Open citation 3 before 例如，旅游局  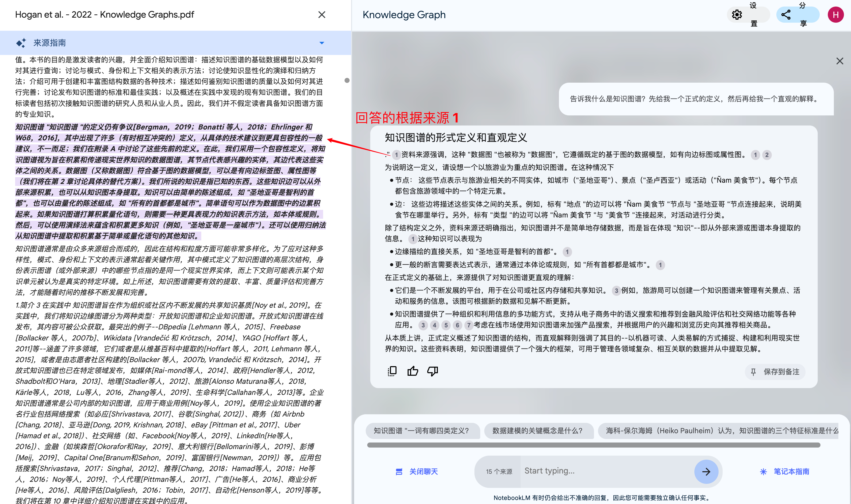(616, 291)
